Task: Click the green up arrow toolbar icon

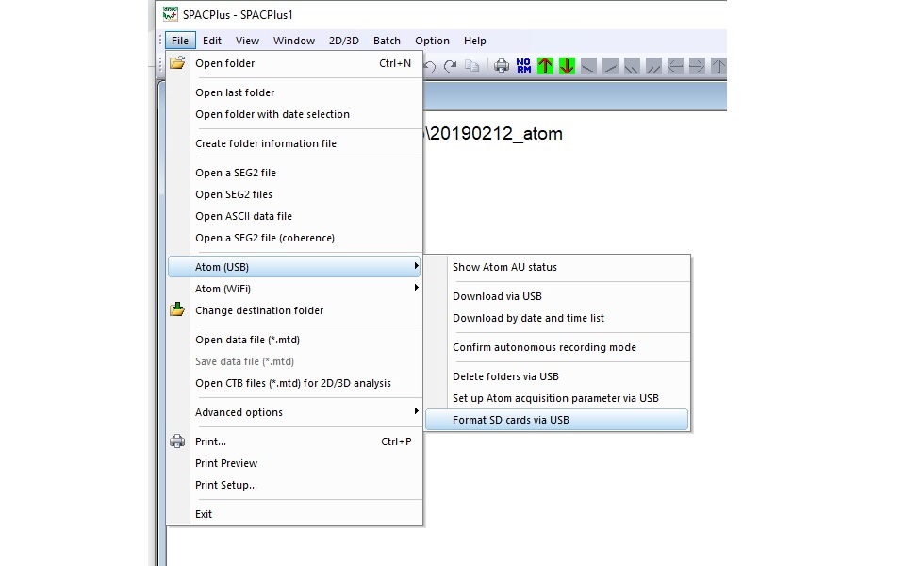Action: point(545,65)
